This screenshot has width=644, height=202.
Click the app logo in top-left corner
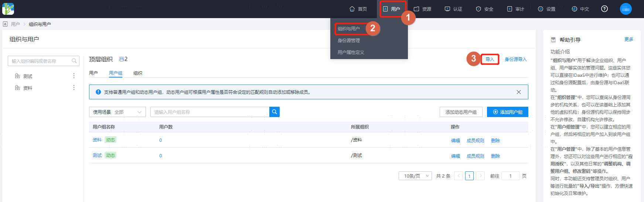pyautogui.click(x=8, y=9)
